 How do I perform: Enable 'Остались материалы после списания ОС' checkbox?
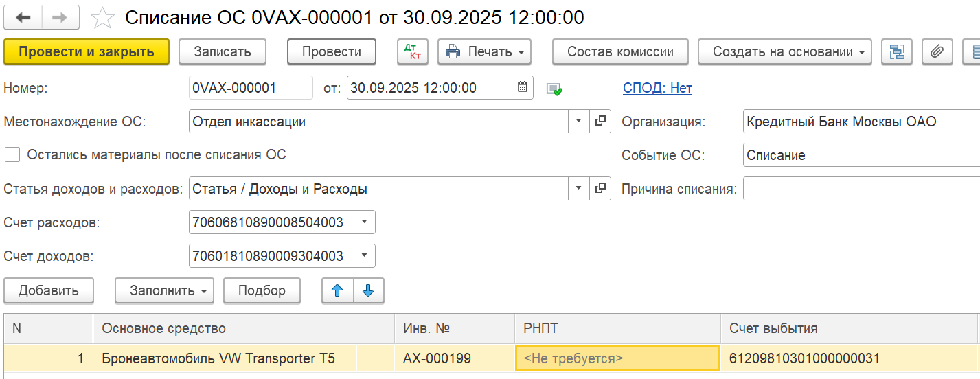point(12,154)
